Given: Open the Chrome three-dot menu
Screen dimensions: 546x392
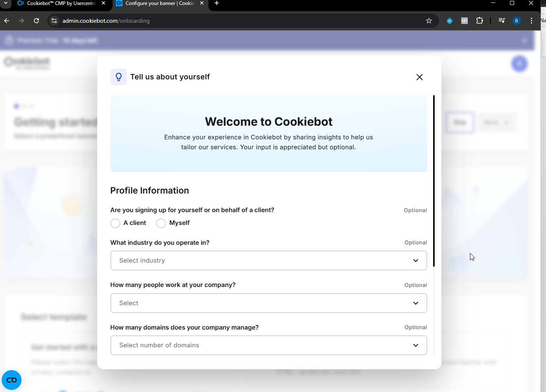Looking at the screenshot, I should point(532,21).
